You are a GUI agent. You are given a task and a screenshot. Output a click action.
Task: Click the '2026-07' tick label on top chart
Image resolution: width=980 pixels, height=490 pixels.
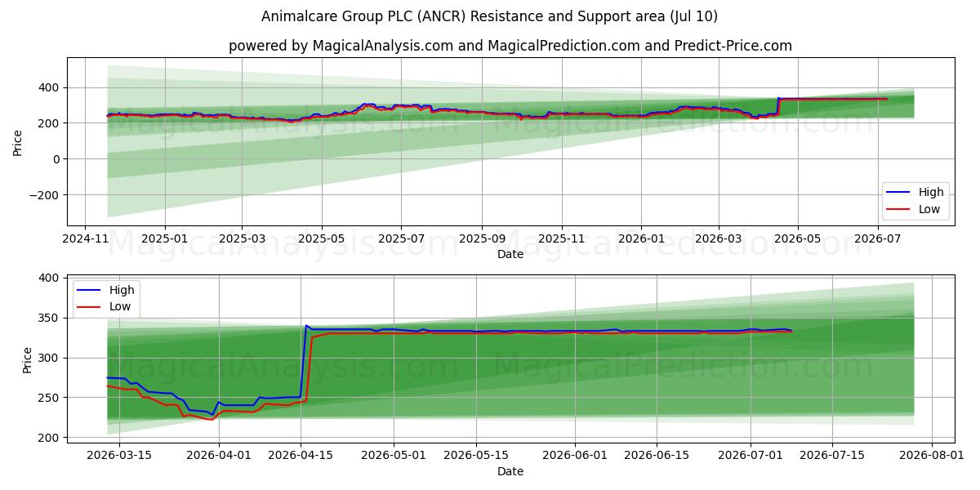click(x=877, y=240)
